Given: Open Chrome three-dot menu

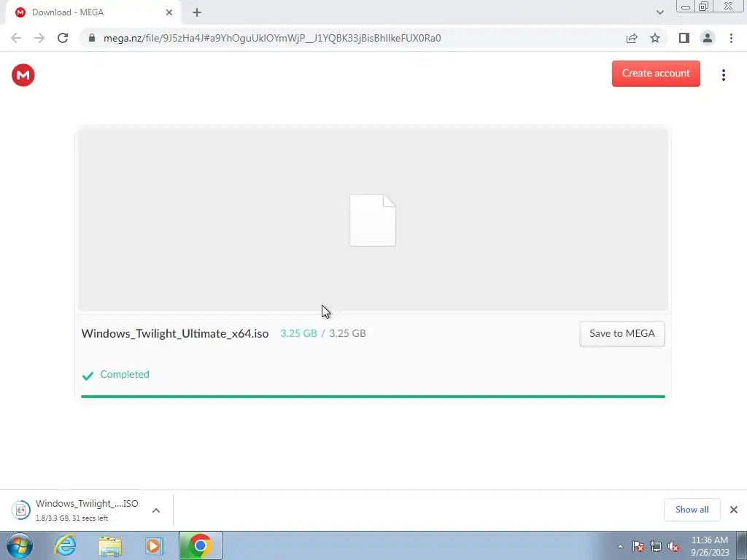Looking at the screenshot, I should pos(731,38).
